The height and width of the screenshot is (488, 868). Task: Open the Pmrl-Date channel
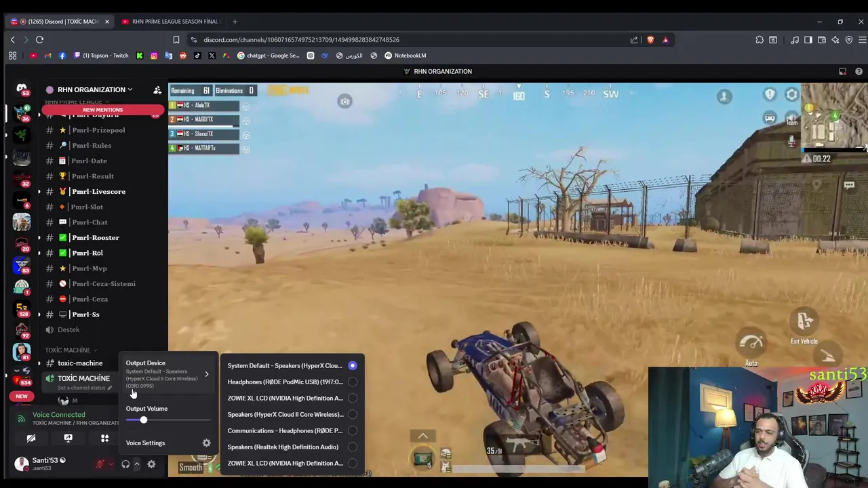coord(89,161)
